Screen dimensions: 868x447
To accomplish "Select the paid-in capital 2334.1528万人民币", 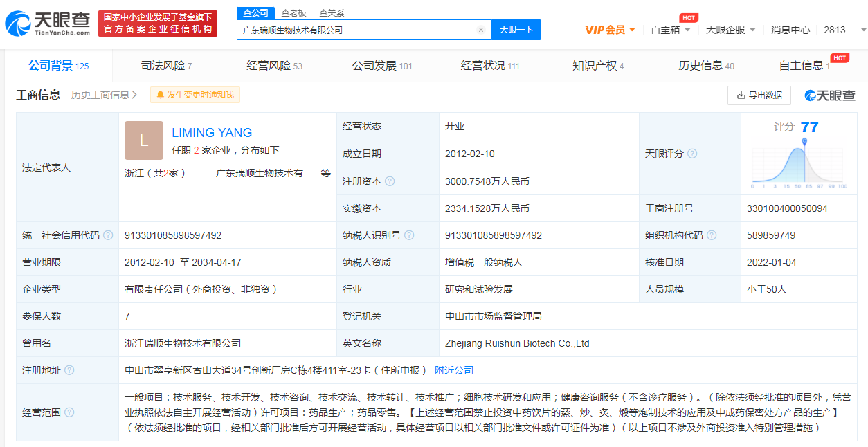I will pyautogui.click(x=487, y=208).
